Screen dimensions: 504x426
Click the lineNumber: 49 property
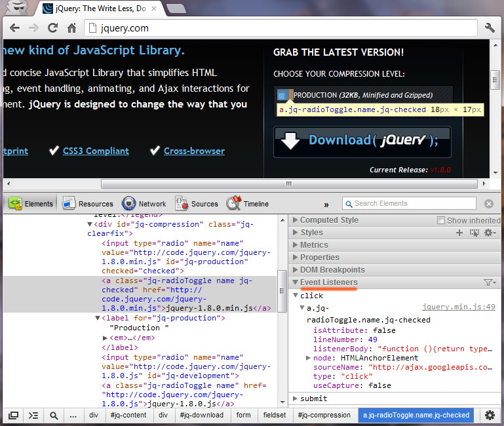coord(345,339)
